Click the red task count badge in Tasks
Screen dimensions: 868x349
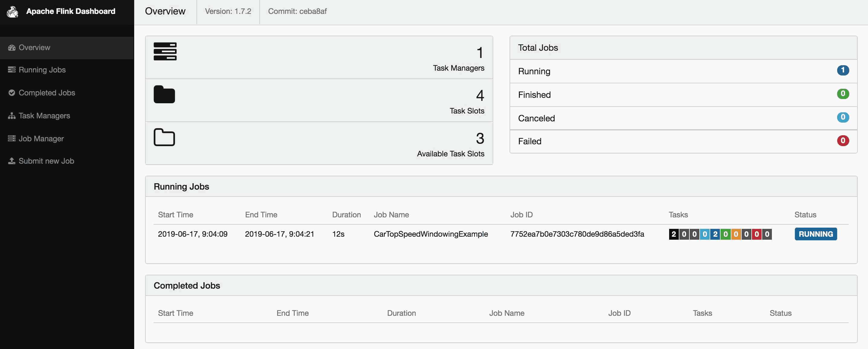coord(757,234)
